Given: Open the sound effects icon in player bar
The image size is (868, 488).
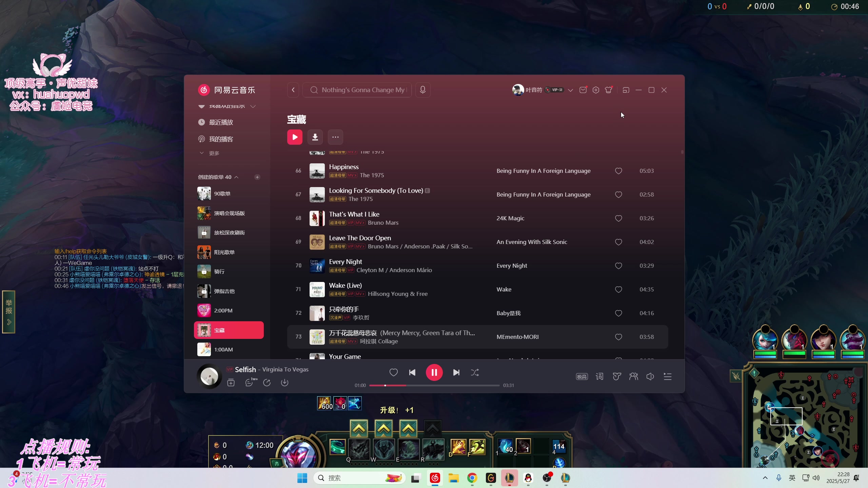Looking at the screenshot, I should click(x=617, y=377).
